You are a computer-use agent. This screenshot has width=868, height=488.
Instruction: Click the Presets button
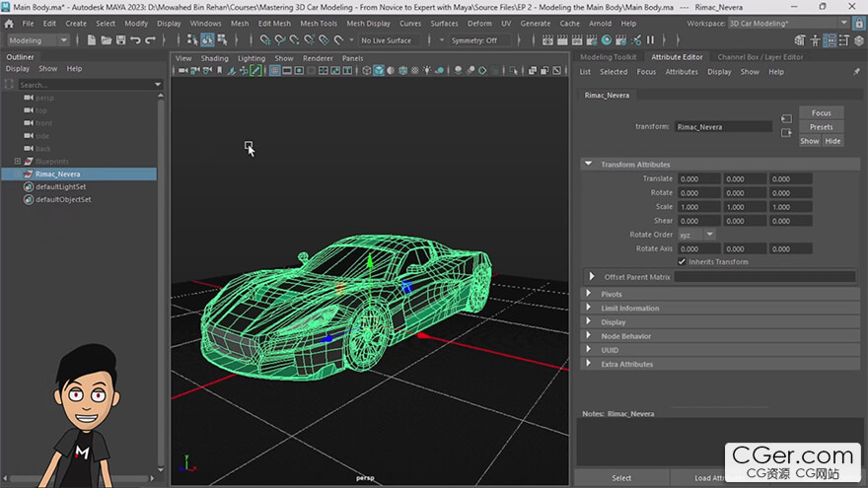click(x=821, y=127)
